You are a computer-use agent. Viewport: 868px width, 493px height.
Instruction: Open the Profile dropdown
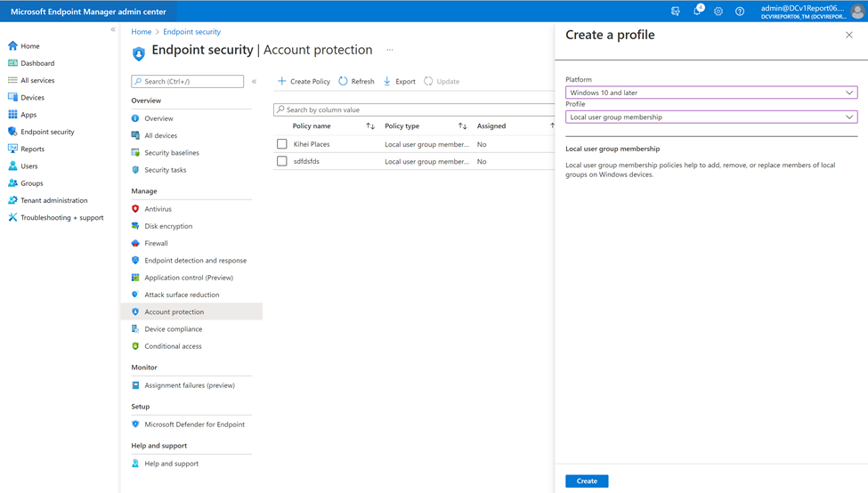pos(711,117)
